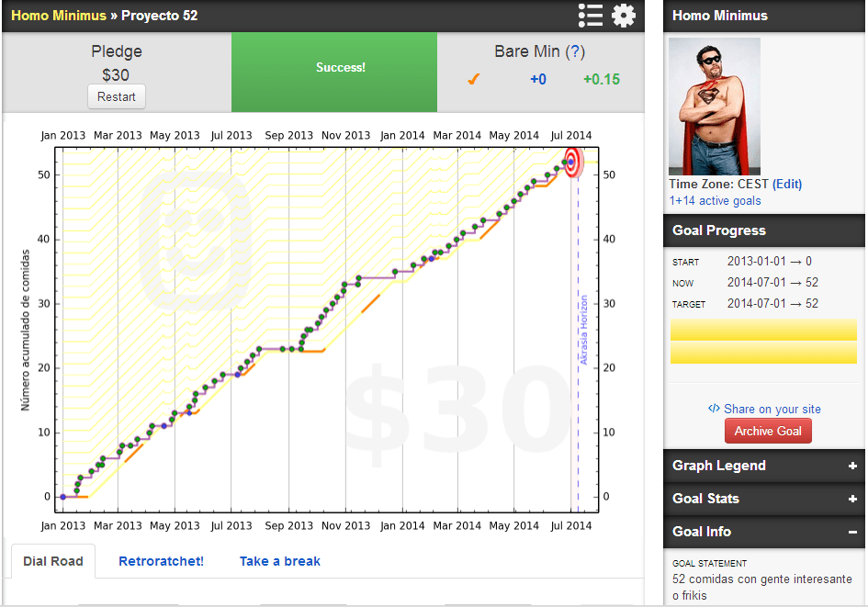Open the settings gear icon
The height and width of the screenshot is (607, 868).
click(x=624, y=16)
